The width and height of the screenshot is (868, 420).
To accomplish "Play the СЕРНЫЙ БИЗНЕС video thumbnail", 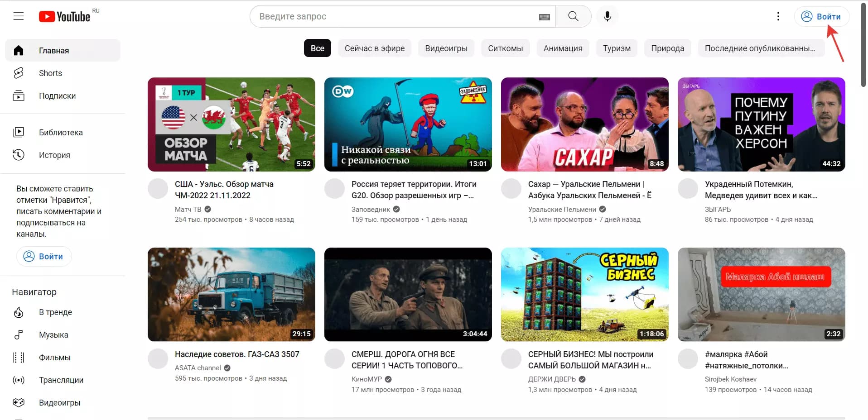I will [585, 294].
